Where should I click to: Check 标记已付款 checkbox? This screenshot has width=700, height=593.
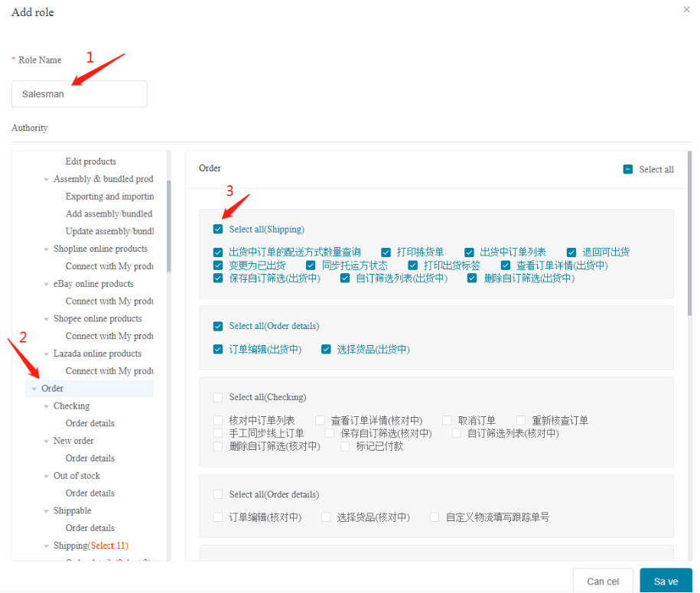(x=344, y=446)
